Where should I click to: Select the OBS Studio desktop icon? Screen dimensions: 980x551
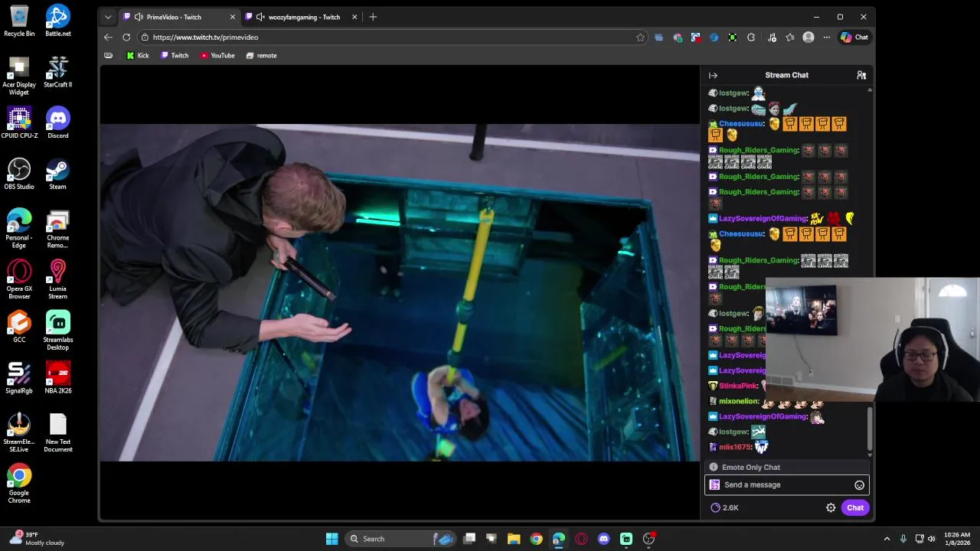pos(19,174)
